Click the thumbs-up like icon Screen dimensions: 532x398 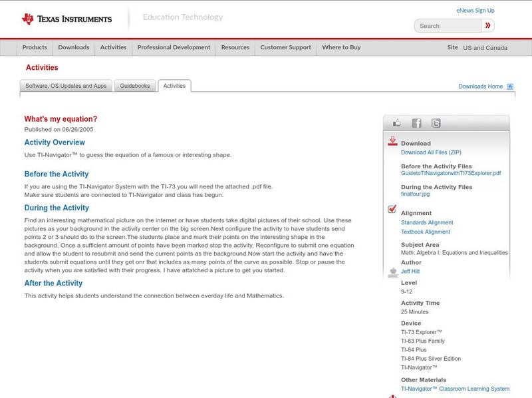[x=396, y=123]
